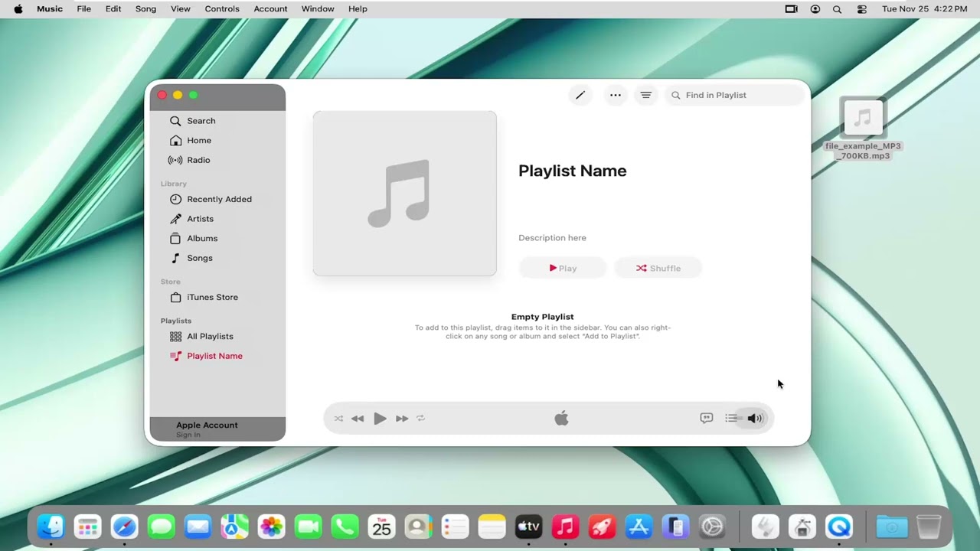This screenshot has width=980, height=551.
Task: Toggle shuffle in playback controls
Action: click(338, 419)
